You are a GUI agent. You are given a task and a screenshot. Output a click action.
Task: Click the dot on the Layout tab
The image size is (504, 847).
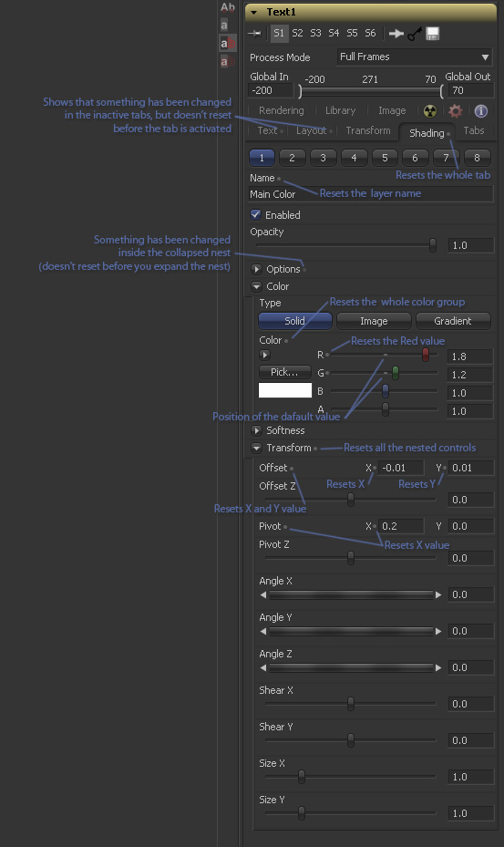pos(330,130)
